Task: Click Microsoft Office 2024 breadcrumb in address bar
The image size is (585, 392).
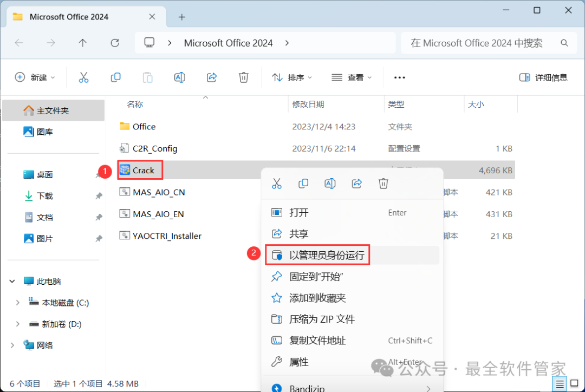Action: point(229,43)
